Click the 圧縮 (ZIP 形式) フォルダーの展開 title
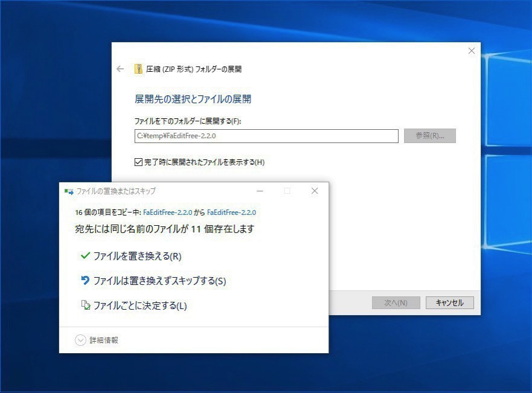Screen dimensions: 532x393 tap(194, 69)
